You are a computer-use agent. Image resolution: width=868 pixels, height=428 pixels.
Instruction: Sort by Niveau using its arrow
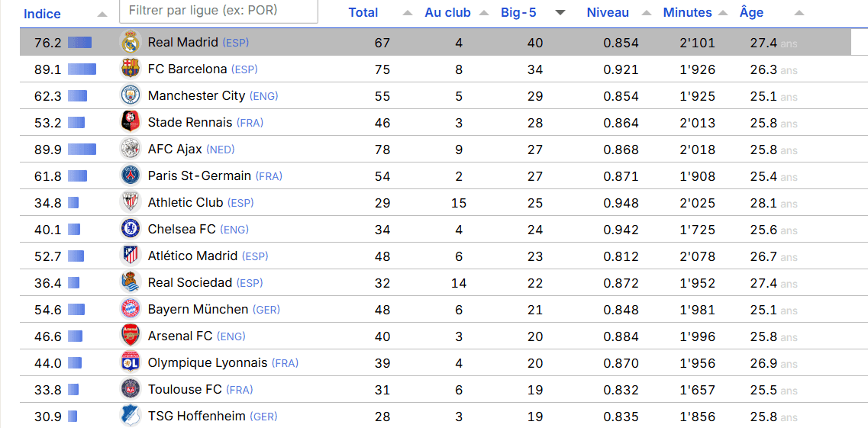point(647,13)
